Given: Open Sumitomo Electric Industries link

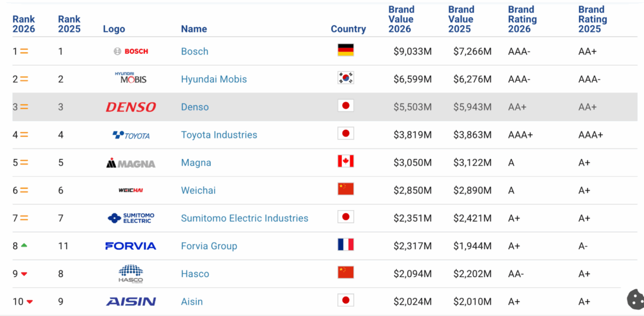Looking at the screenshot, I should coord(244,218).
